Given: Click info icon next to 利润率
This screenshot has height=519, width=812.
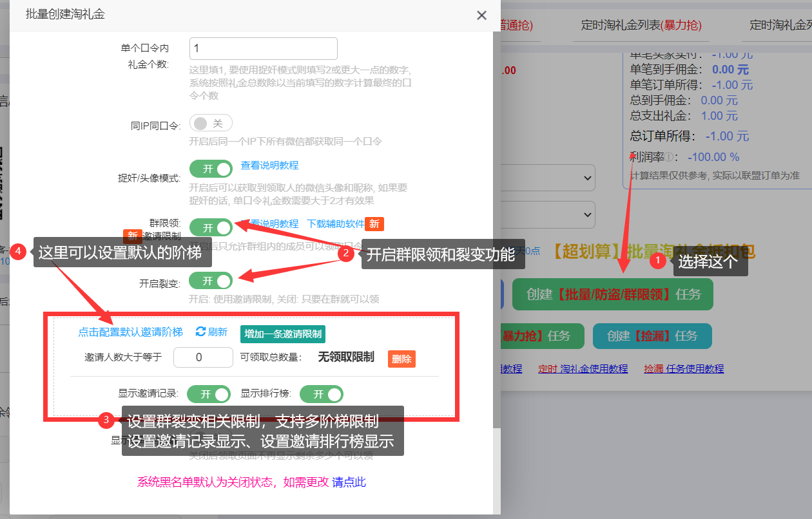Looking at the screenshot, I should [670, 156].
